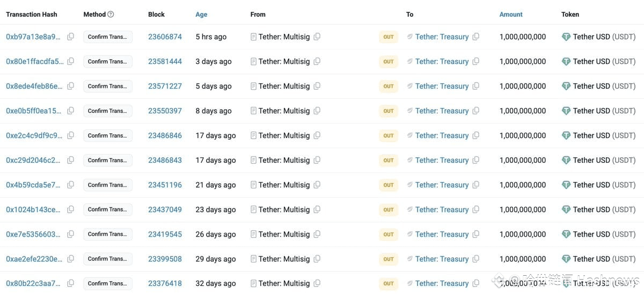Copy transaction hash 0xae2efe2230e

(71, 259)
